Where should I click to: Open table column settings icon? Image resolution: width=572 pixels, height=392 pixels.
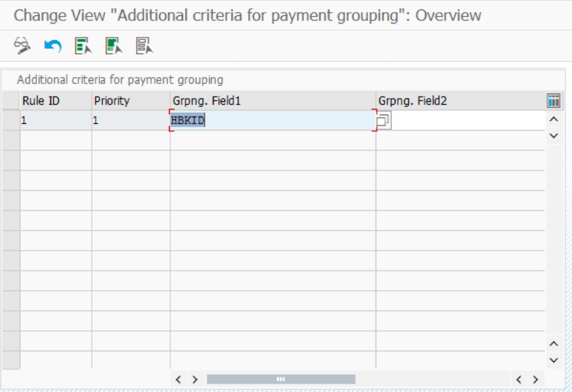click(554, 100)
